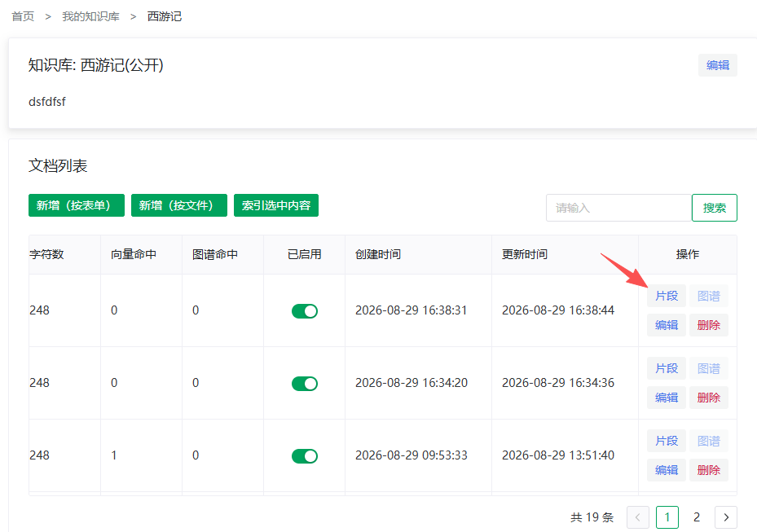Click 向量命中 value 1 in third row
This screenshot has width=757, height=532.
(x=114, y=455)
